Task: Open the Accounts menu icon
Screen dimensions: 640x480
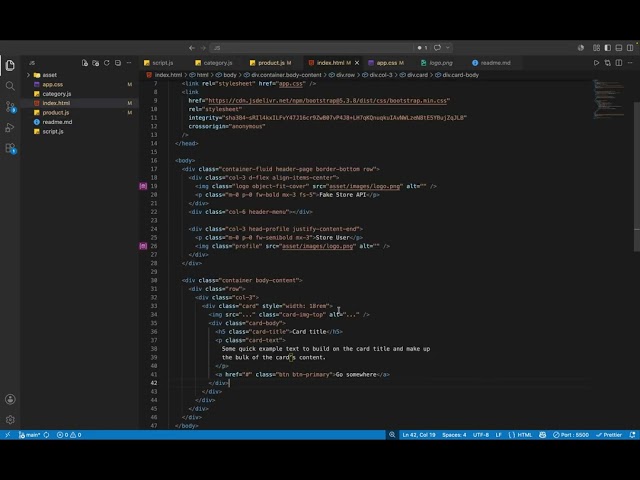Action: pyautogui.click(x=10, y=399)
